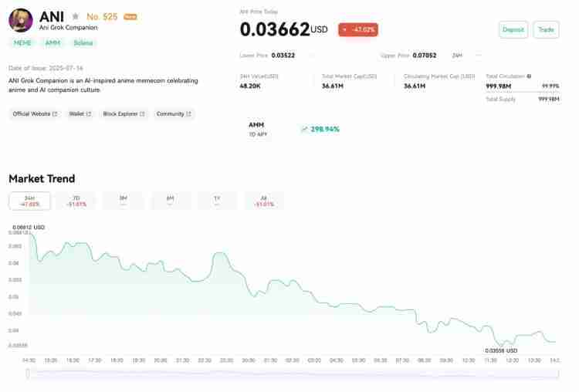The width and height of the screenshot is (579, 392).
Task: Click the MEME category tag
Action: 22,43
